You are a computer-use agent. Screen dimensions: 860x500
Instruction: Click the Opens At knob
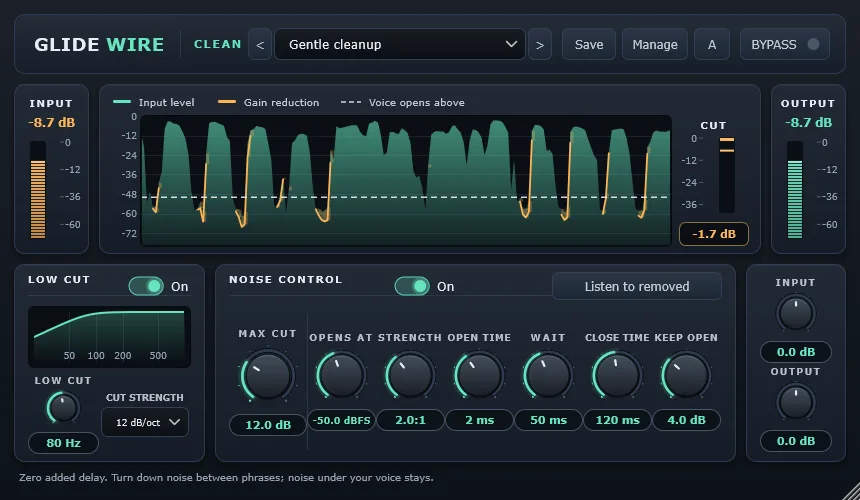point(341,375)
